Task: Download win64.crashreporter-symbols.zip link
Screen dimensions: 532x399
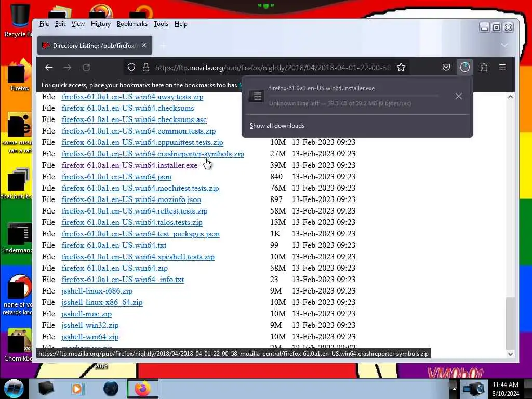Action: (153, 154)
